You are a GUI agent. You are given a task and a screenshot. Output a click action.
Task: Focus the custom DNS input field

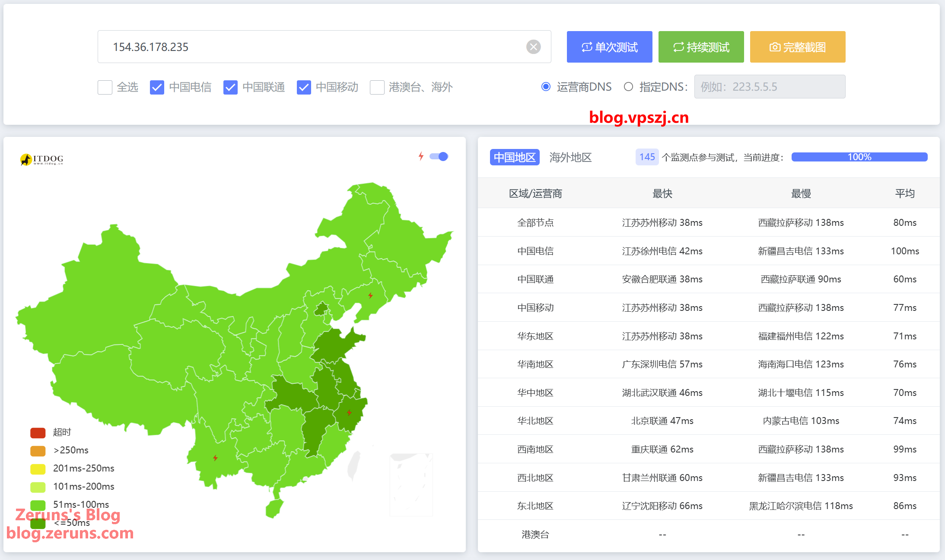tap(770, 87)
